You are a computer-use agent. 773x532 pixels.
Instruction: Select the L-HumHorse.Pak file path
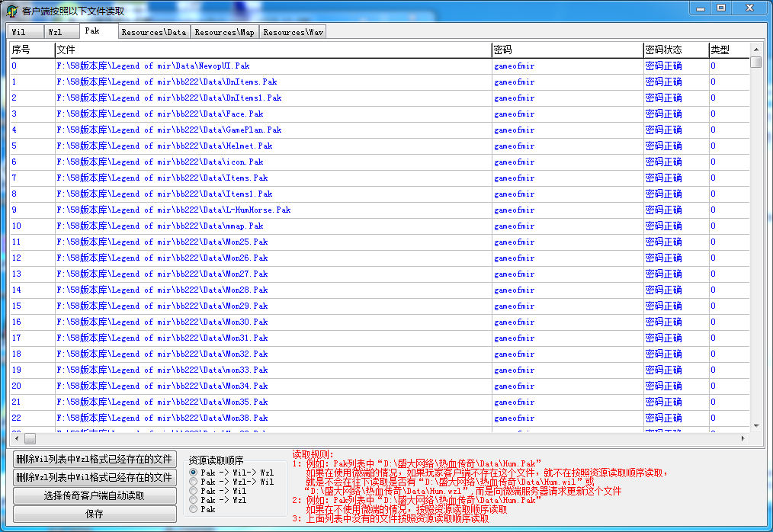tap(174, 210)
